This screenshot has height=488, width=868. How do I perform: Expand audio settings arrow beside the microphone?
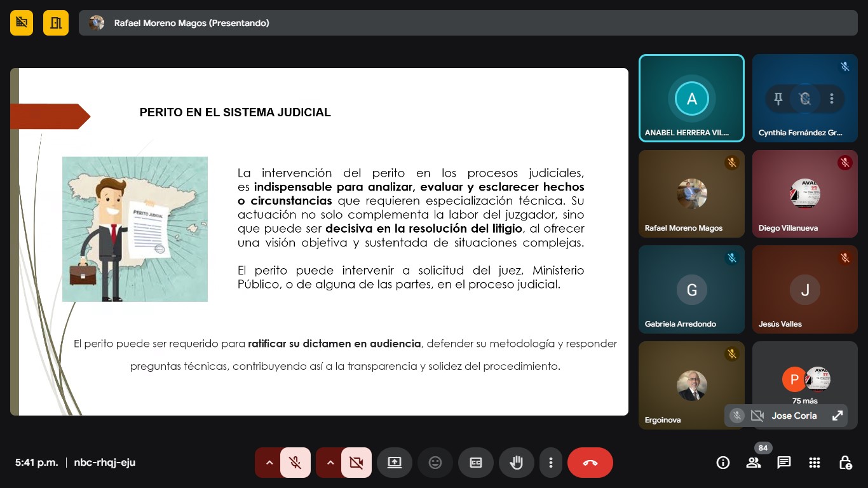pyautogui.click(x=269, y=463)
